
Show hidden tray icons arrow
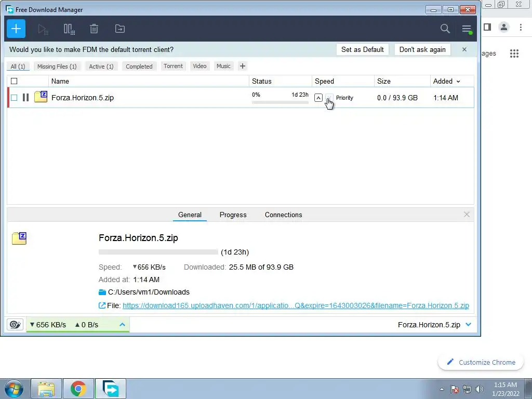tap(442, 389)
